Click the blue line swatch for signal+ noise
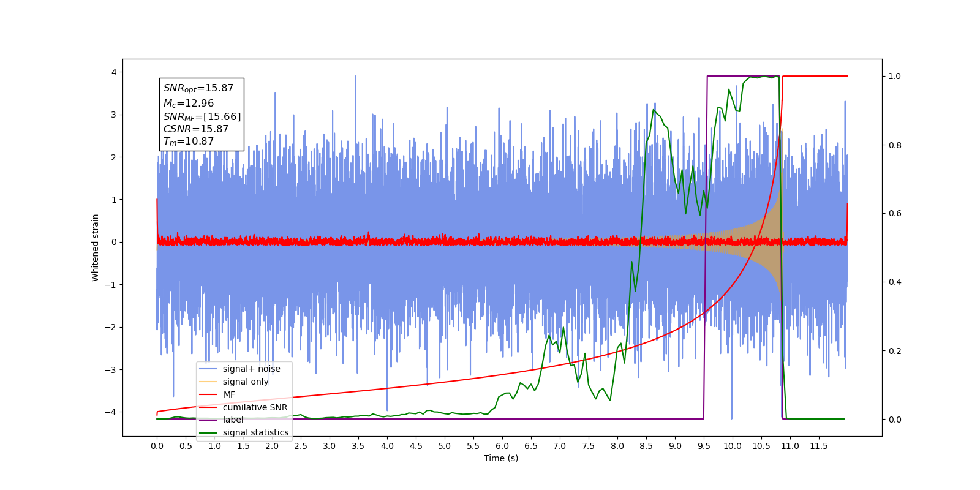980x490 pixels. click(x=208, y=369)
